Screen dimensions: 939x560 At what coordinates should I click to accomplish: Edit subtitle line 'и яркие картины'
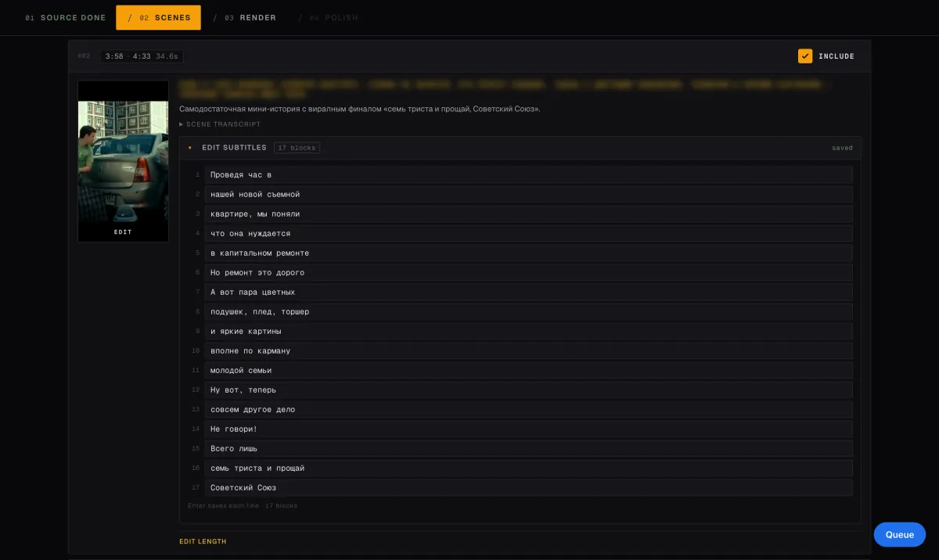point(529,331)
